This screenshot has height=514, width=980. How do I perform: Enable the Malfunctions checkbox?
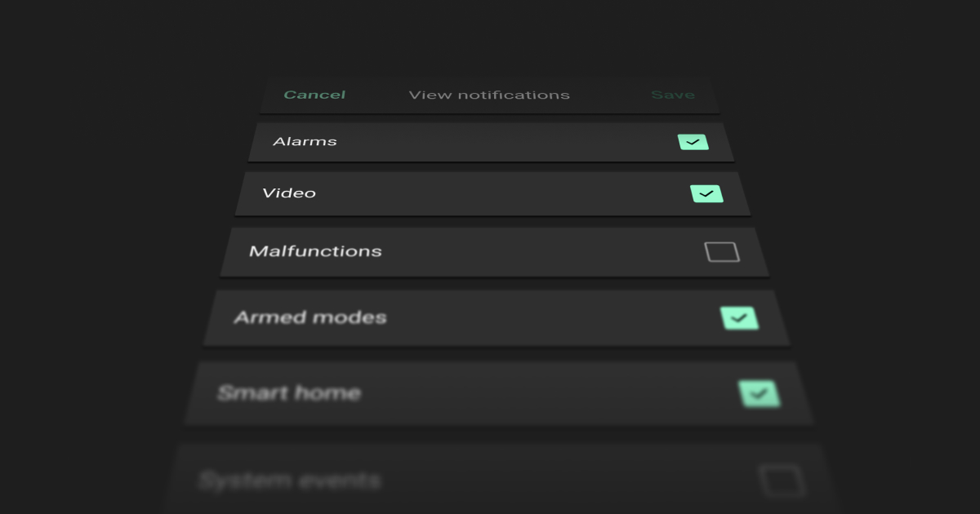(x=722, y=252)
